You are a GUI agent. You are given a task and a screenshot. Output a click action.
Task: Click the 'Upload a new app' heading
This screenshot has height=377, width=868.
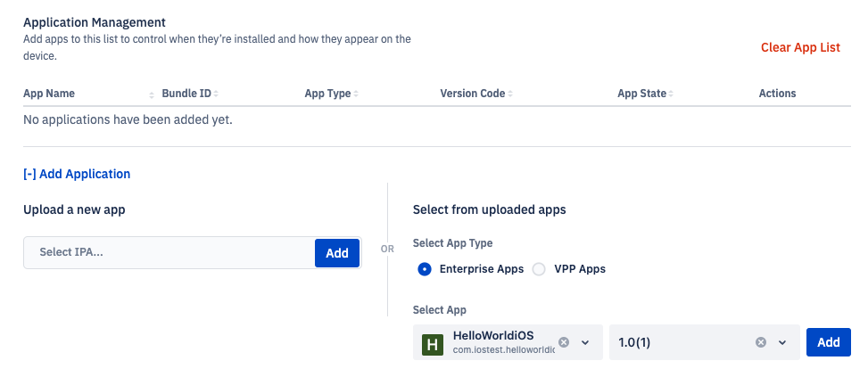click(74, 210)
